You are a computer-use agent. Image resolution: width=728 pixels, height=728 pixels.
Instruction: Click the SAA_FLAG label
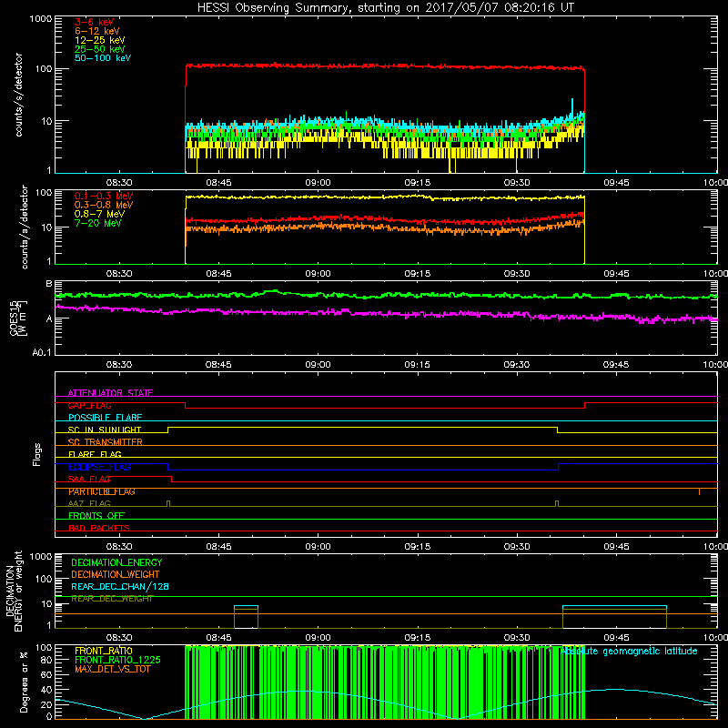[x=89, y=479]
